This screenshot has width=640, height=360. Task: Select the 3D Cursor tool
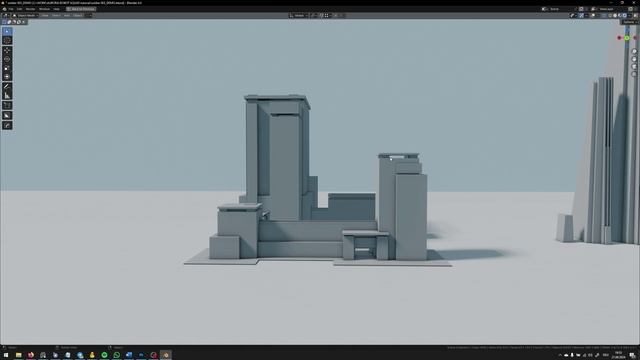point(7,40)
